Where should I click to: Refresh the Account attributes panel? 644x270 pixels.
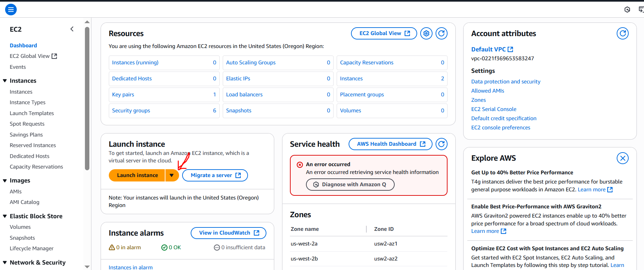[x=623, y=33]
